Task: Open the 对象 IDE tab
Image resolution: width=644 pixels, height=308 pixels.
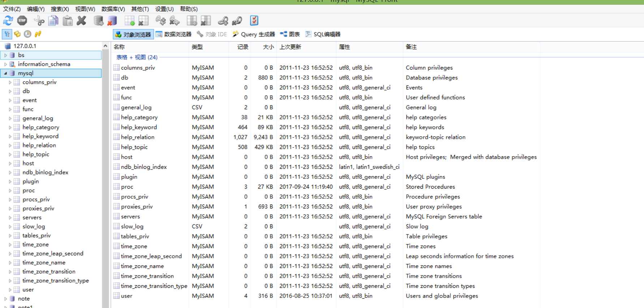Action: coord(212,34)
